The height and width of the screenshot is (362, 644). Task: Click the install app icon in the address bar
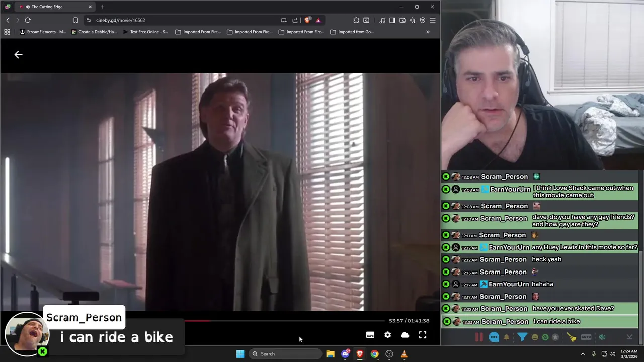pos(284,20)
